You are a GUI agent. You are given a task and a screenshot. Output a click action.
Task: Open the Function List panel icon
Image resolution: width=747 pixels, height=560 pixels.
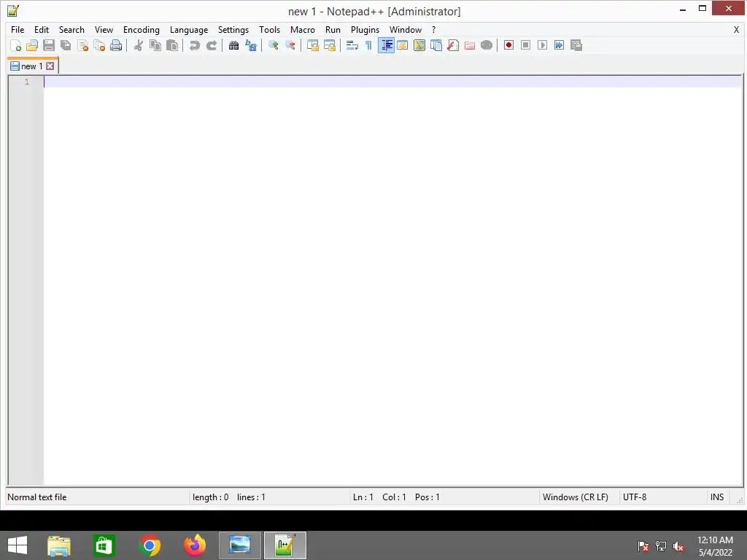(453, 45)
